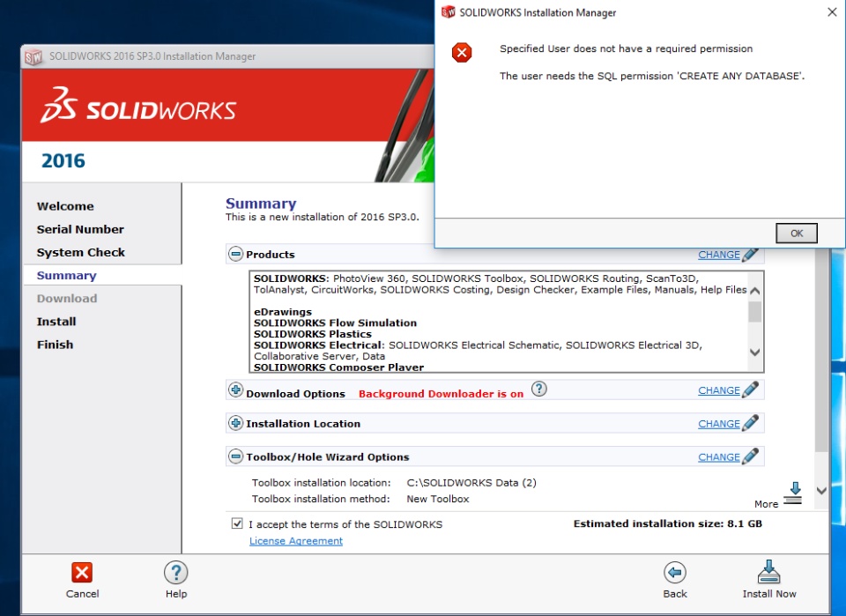Click the SW icon in Installation Manager title bar
Screen dimensions: 846x616
[33, 56]
